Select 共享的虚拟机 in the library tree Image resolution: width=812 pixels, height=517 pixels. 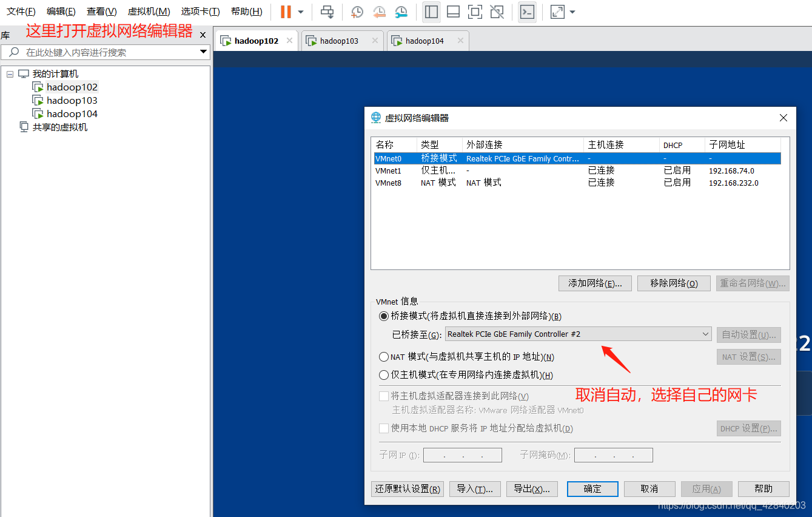[x=60, y=127]
